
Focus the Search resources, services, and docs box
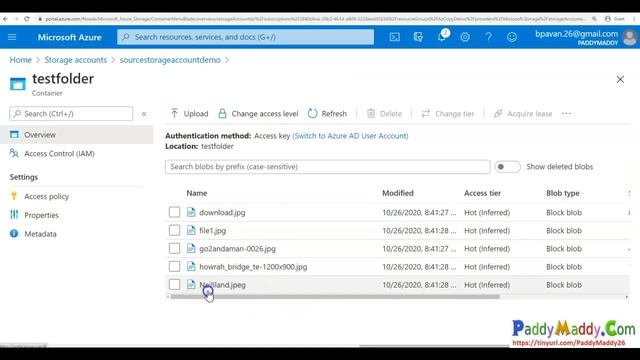click(x=245, y=37)
